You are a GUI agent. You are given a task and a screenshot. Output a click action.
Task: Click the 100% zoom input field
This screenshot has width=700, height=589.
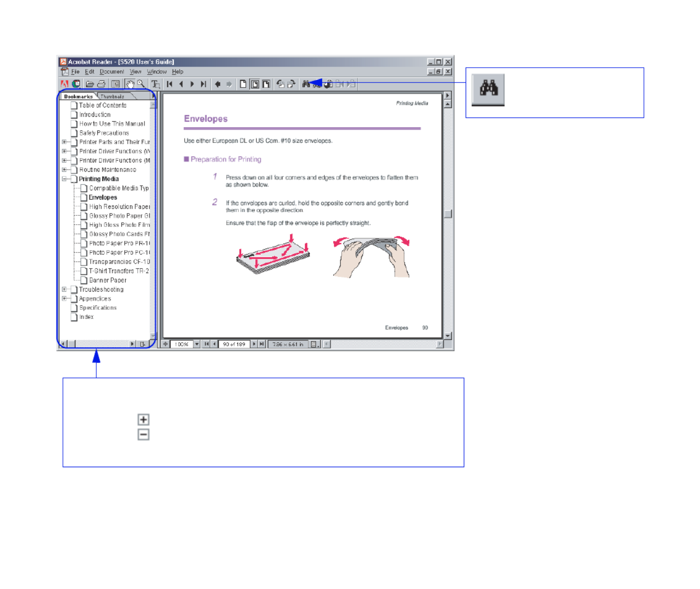pos(181,344)
